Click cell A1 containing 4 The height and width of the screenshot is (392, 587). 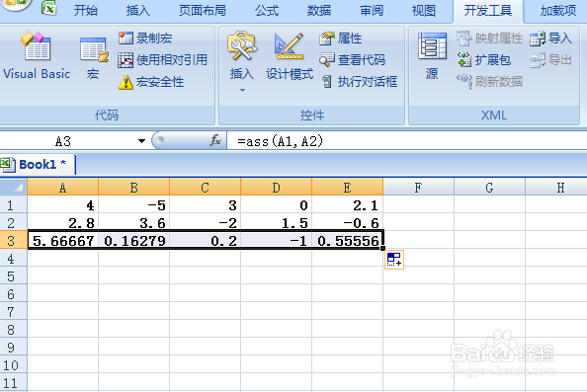pos(63,205)
